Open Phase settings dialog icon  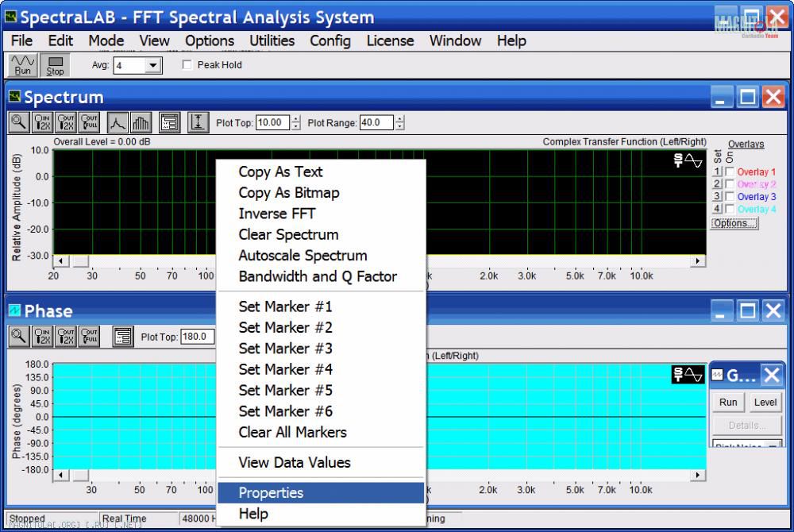[x=123, y=337]
